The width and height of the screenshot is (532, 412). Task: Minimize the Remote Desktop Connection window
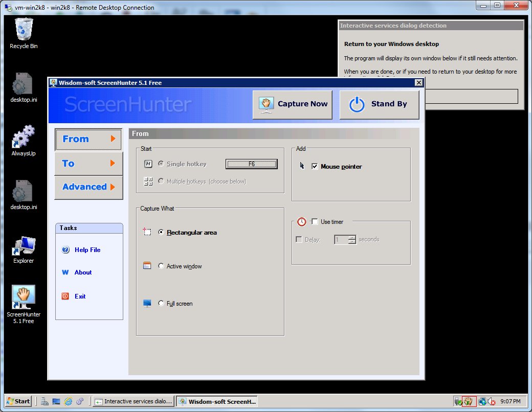[x=483, y=6]
